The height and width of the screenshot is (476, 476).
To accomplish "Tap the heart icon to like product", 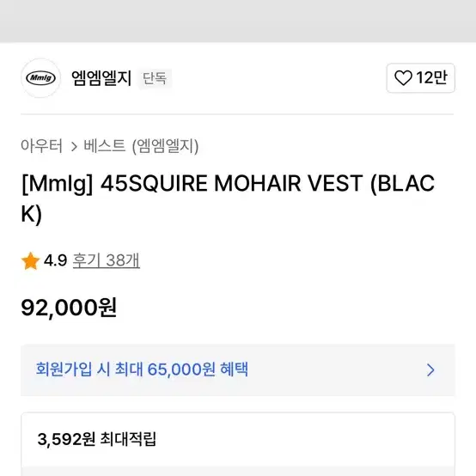I will 403,78.
